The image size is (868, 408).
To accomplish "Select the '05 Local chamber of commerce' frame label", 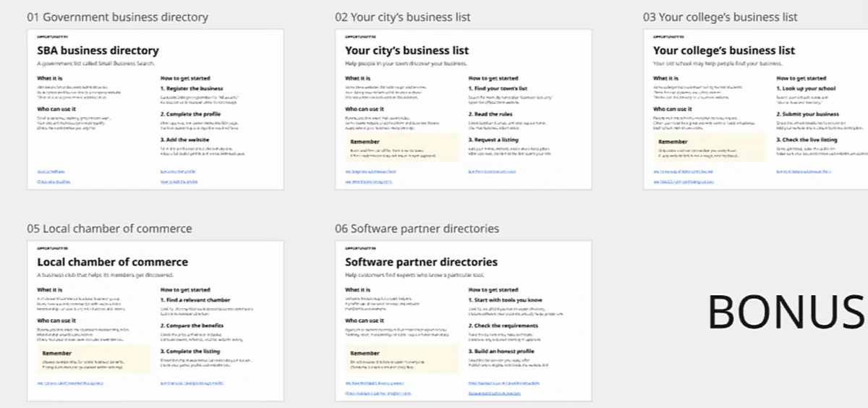I will point(110,229).
